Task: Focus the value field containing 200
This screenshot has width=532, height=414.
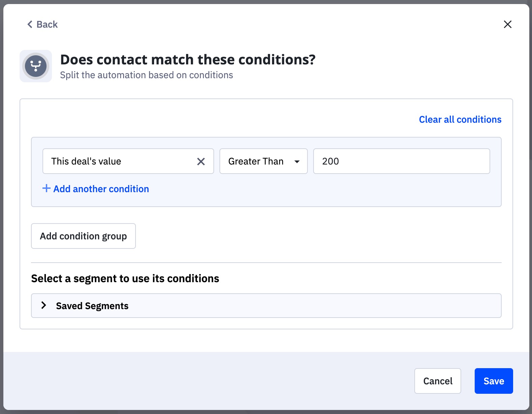Action: (401, 161)
